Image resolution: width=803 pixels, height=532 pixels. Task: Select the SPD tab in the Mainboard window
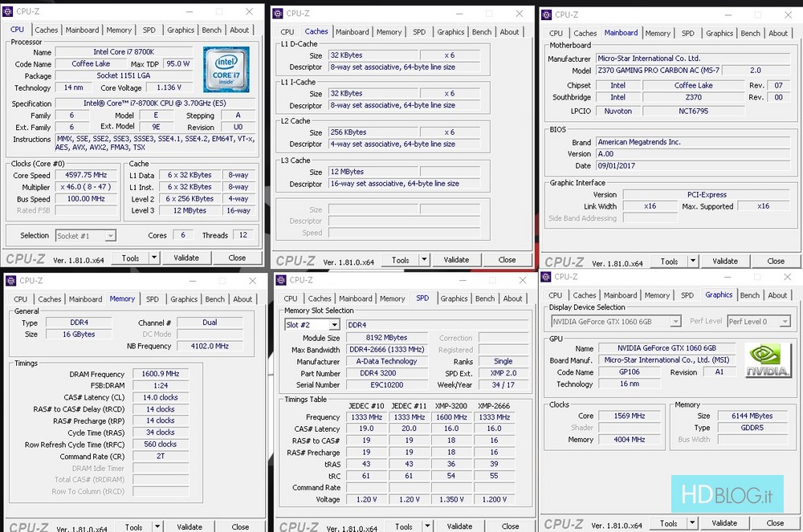[x=688, y=34]
